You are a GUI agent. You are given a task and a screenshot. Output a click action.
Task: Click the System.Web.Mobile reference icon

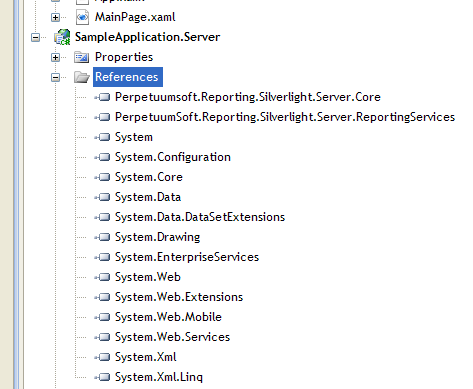102,317
